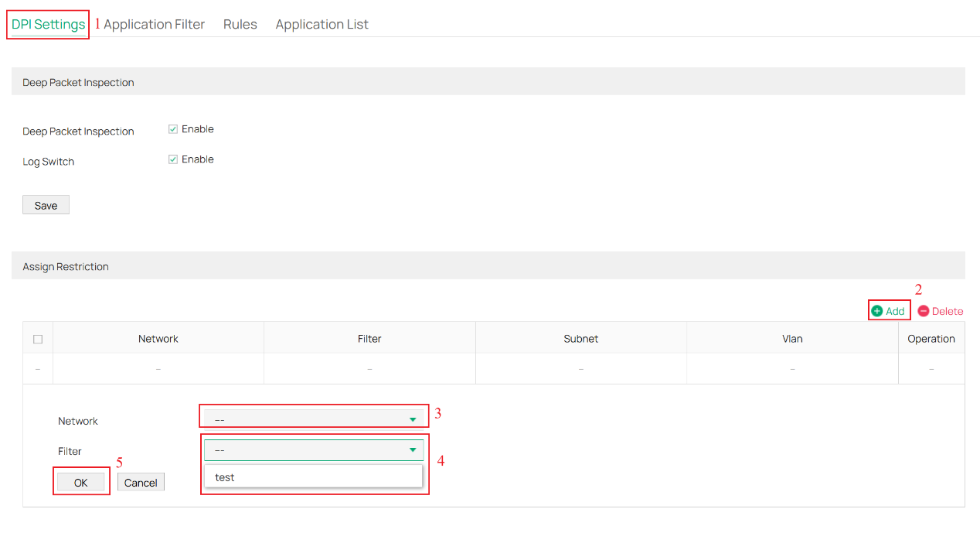Click the empty Network cell in the table
Screen dimensions: 980x533
[x=158, y=368]
